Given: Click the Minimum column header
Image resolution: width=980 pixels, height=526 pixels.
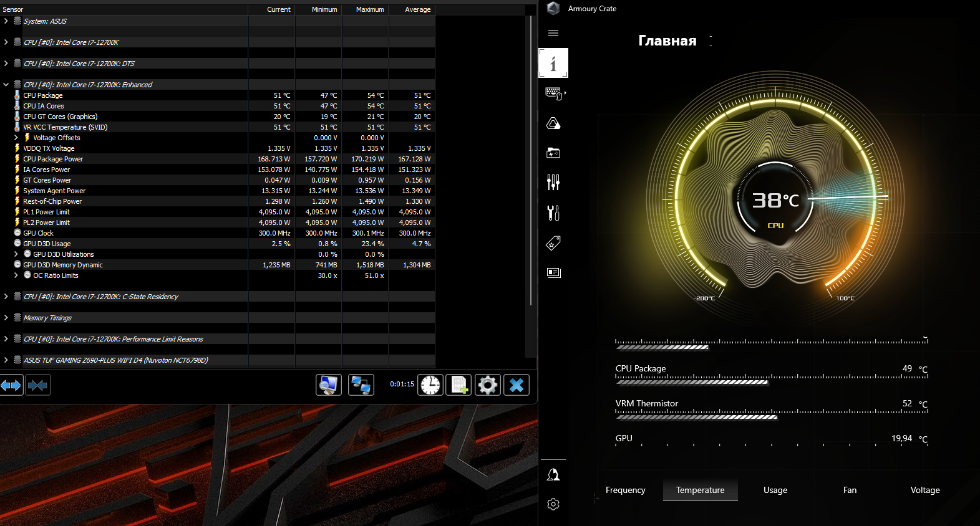Looking at the screenshot, I should (319, 9).
